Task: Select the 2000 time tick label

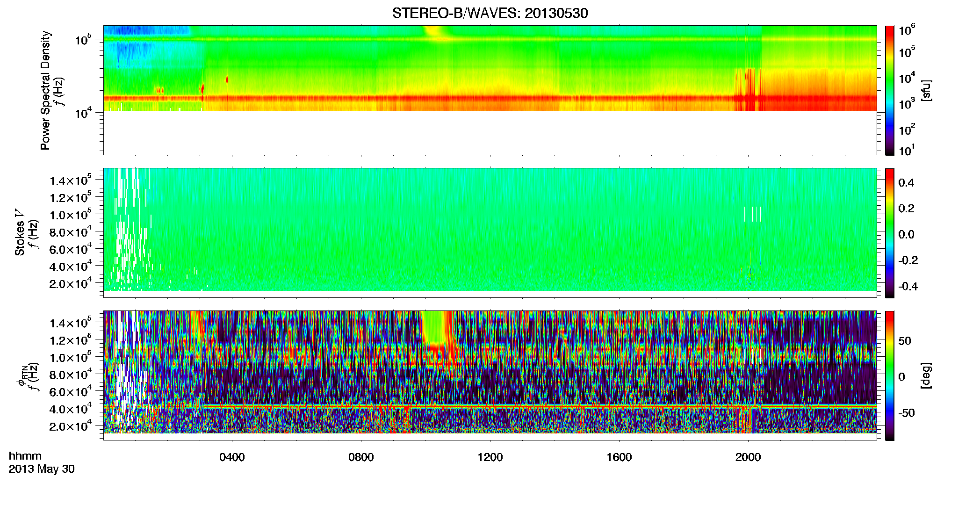Action: (x=748, y=457)
